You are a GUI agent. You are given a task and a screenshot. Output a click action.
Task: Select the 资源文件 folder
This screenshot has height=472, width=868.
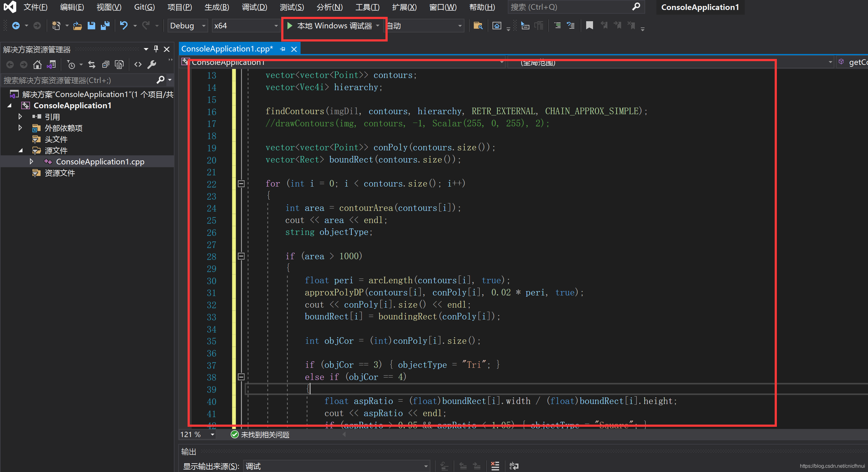pyautogui.click(x=60, y=173)
